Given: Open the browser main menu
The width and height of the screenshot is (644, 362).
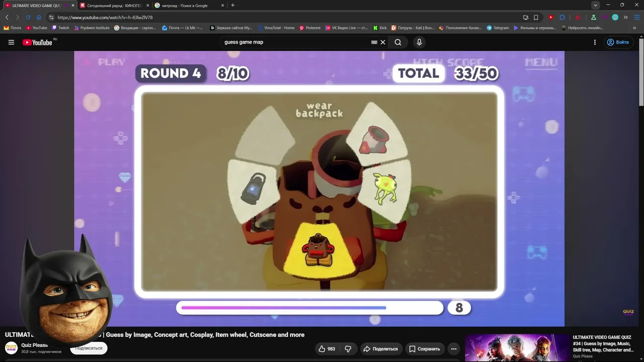Looking at the screenshot, I should [636, 17].
